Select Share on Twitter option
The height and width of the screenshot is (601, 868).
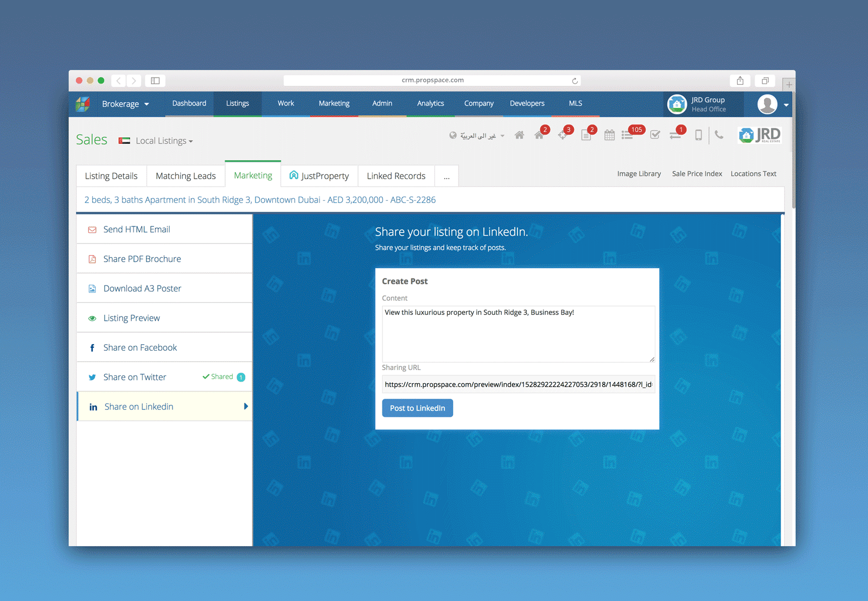[164, 377]
